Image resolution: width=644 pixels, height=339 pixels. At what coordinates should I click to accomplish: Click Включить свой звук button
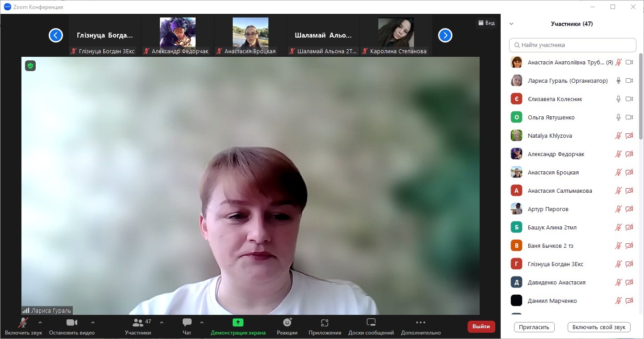(x=599, y=327)
